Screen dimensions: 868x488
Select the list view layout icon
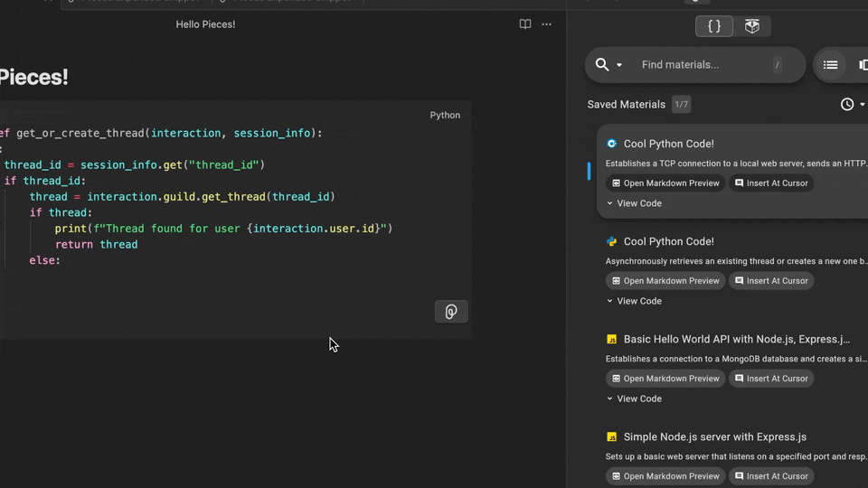click(x=830, y=65)
